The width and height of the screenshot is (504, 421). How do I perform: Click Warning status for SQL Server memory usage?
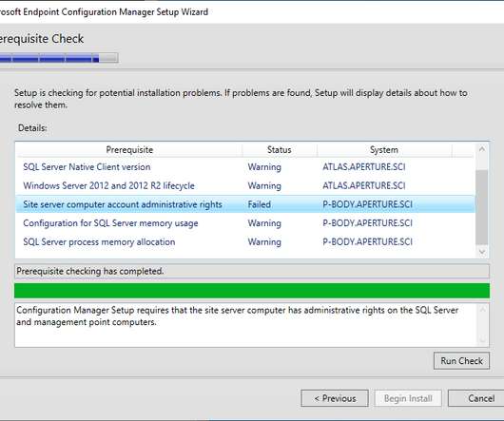[264, 223]
